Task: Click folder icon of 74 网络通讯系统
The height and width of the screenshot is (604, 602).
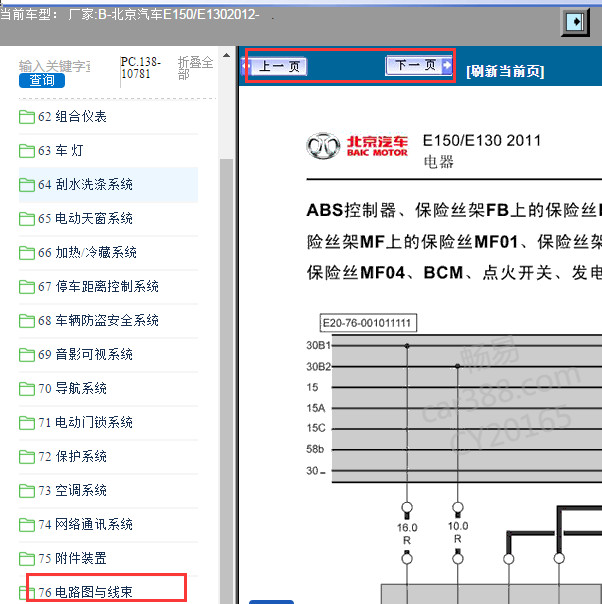Action: coord(27,525)
